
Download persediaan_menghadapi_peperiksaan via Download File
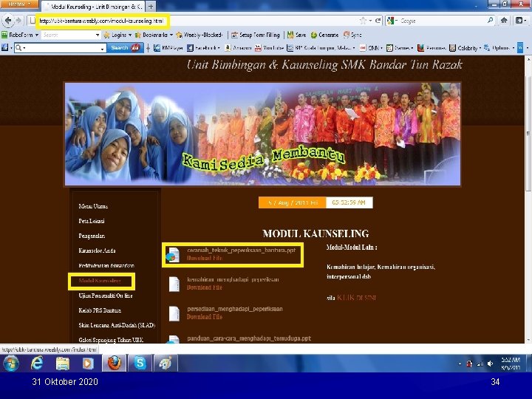coord(205,317)
